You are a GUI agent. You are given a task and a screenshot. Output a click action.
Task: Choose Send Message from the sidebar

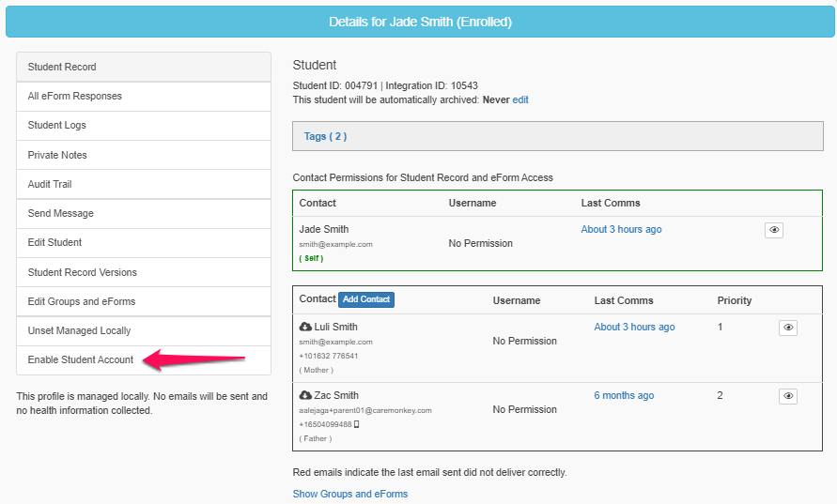[x=61, y=213]
